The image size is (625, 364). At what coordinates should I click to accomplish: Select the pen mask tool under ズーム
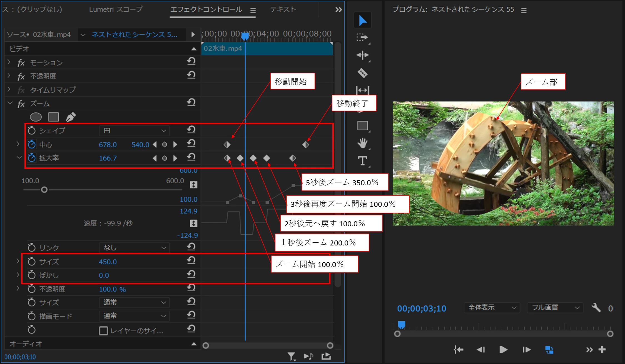[71, 117]
